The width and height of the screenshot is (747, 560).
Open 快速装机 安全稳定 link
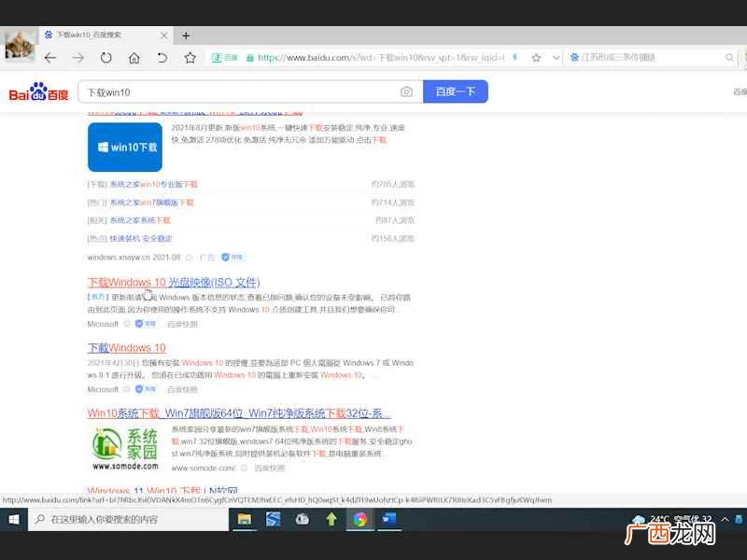pos(141,239)
